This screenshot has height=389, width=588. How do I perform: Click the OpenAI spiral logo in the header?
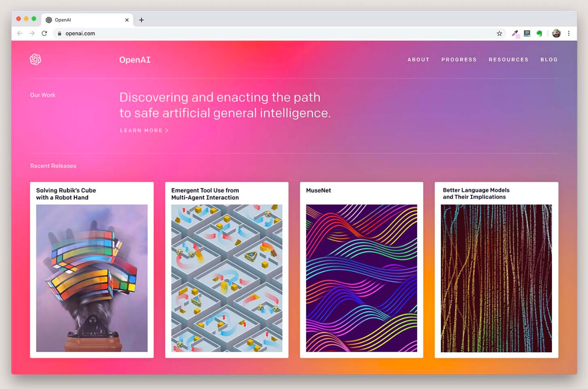35,60
